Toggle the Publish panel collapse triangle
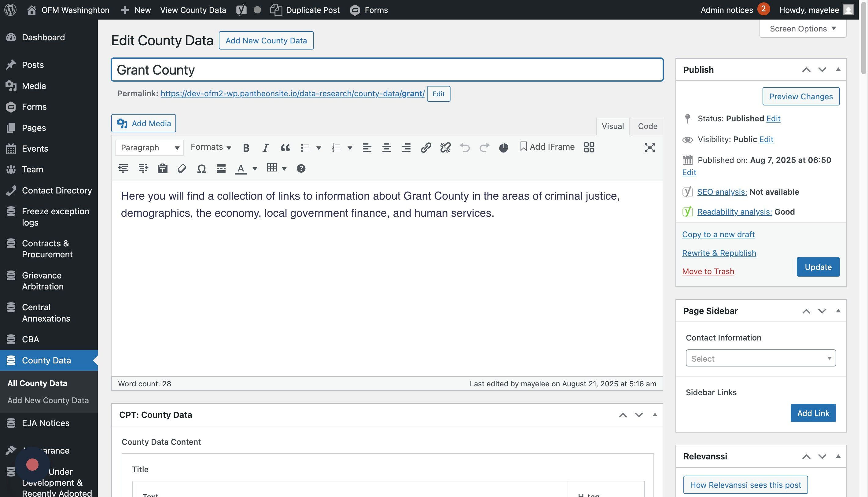The image size is (868, 497). [x=838, y=70]
